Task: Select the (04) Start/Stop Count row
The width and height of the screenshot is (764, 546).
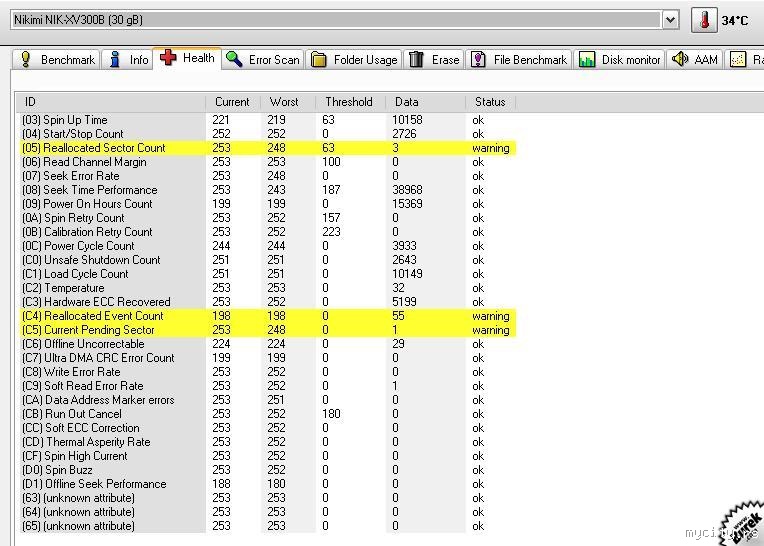Action: pos(267,134)
